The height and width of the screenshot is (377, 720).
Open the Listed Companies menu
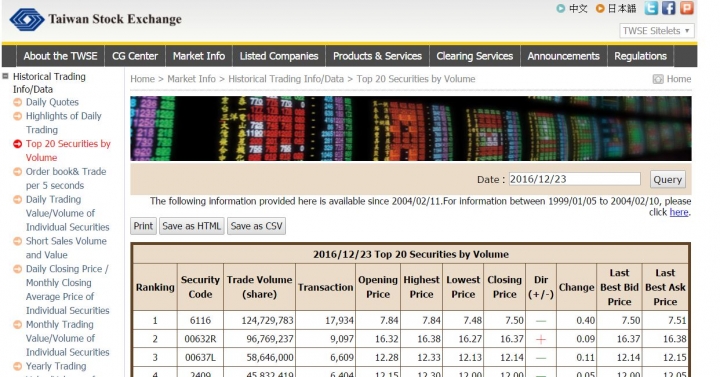tap(279, 56)
